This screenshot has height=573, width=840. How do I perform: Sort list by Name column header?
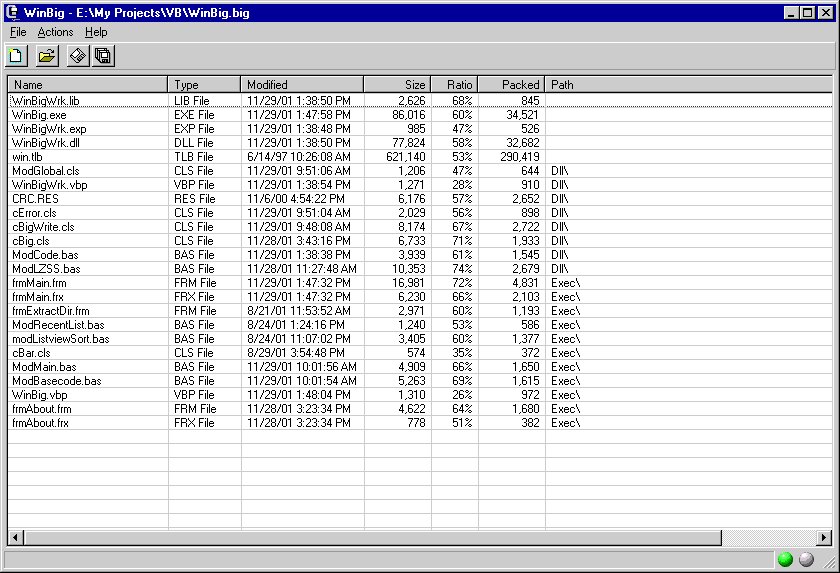click(88, 85)
